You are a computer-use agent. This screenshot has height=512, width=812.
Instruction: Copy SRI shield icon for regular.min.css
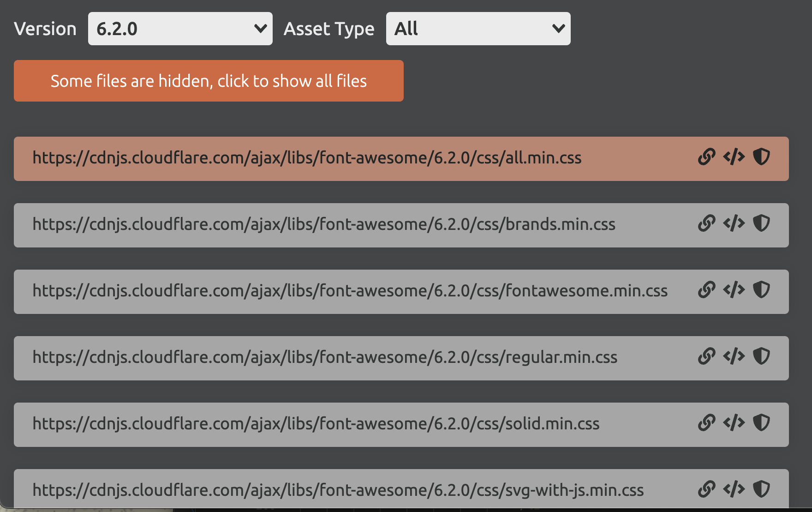761,356
